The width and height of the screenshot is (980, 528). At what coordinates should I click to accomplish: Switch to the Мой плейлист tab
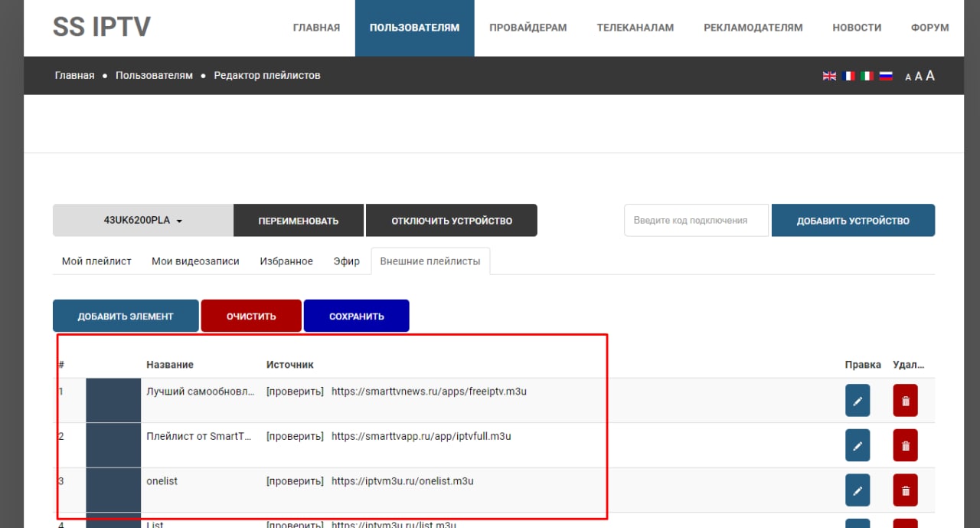(96, 261)
